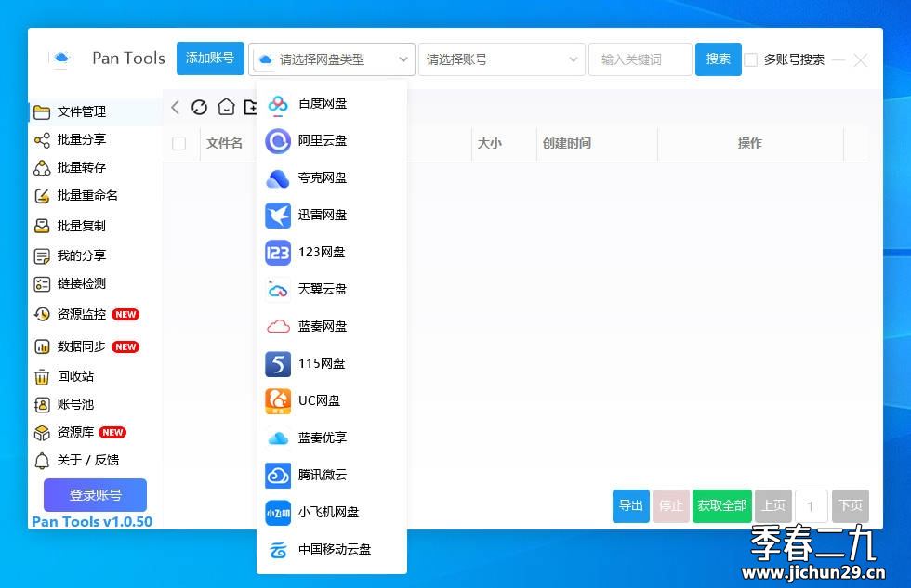911x588 pixels.
Task: Choose 迅雷网盘 option
Action: click(x=332, y=216)
